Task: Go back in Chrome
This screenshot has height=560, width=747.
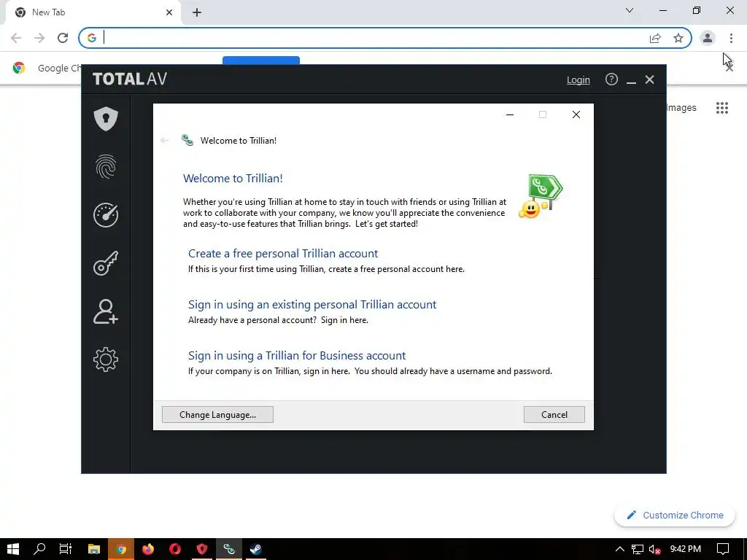Action: click(x=16, y=38)
